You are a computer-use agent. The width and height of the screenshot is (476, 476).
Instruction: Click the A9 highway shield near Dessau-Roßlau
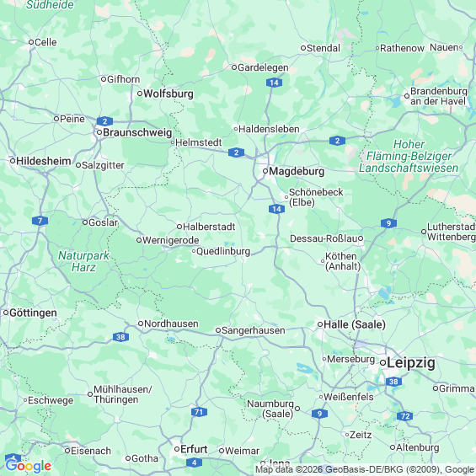(x=388, y=223)
